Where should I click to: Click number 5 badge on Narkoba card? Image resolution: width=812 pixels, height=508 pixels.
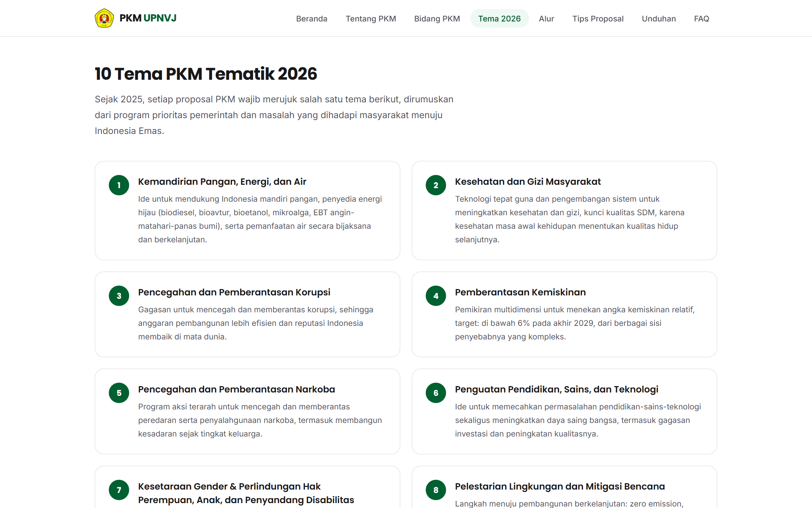point(119,393)
